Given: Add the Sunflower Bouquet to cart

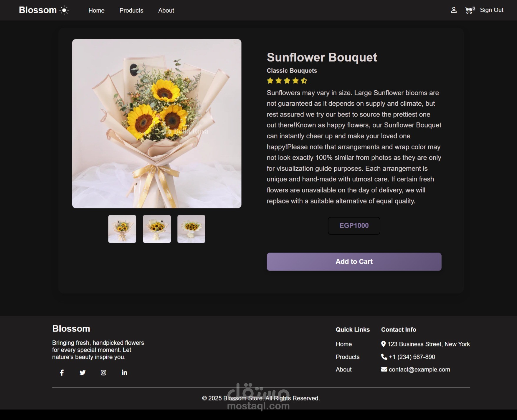Looking at the screenshot, I should click(354, 262).
